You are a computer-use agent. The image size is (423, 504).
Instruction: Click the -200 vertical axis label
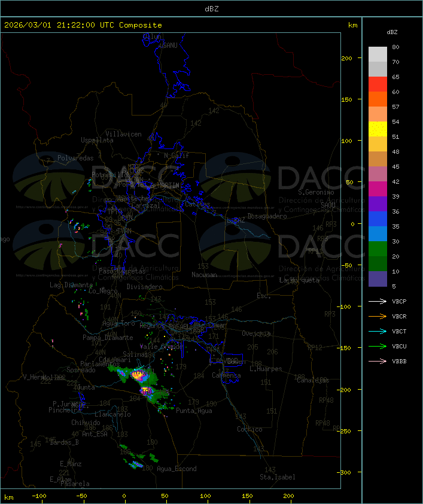345,390
